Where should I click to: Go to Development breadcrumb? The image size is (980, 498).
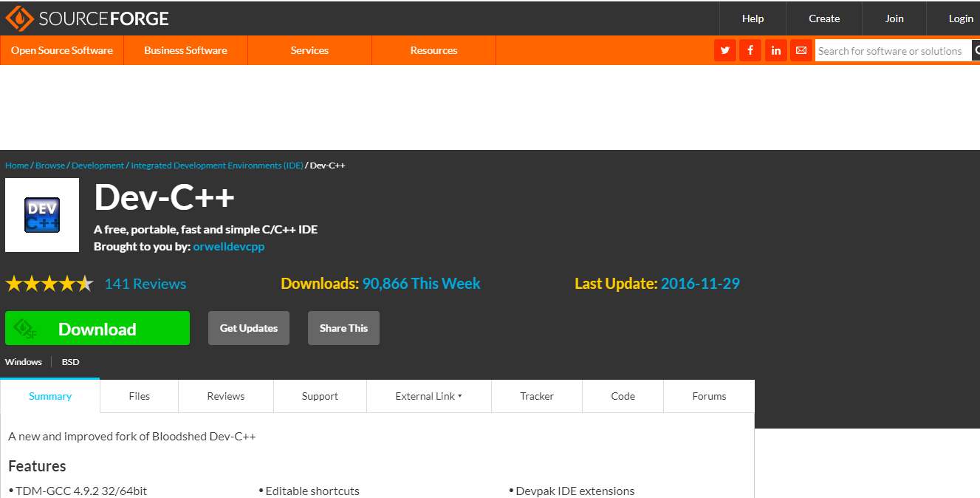(x=98, y=166)
